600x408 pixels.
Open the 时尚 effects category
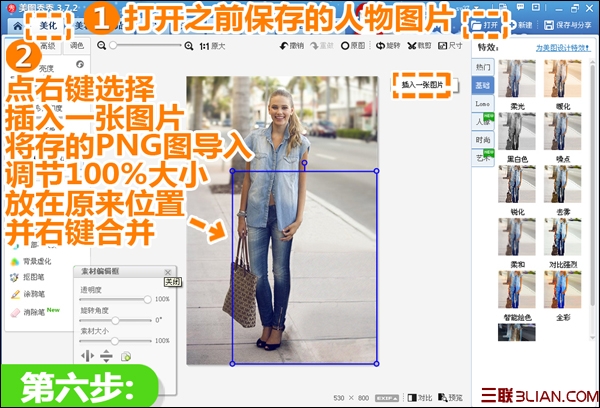[483, 140]
